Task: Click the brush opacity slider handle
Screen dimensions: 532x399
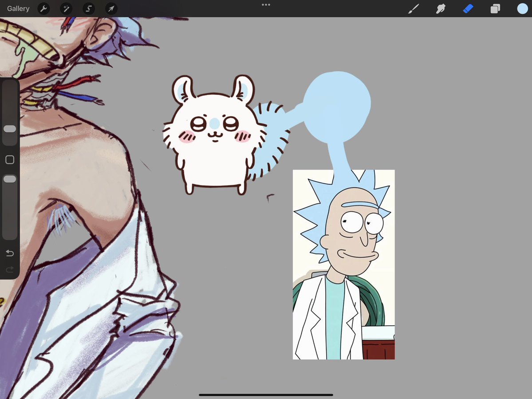Action: click(x=9, y=179)
